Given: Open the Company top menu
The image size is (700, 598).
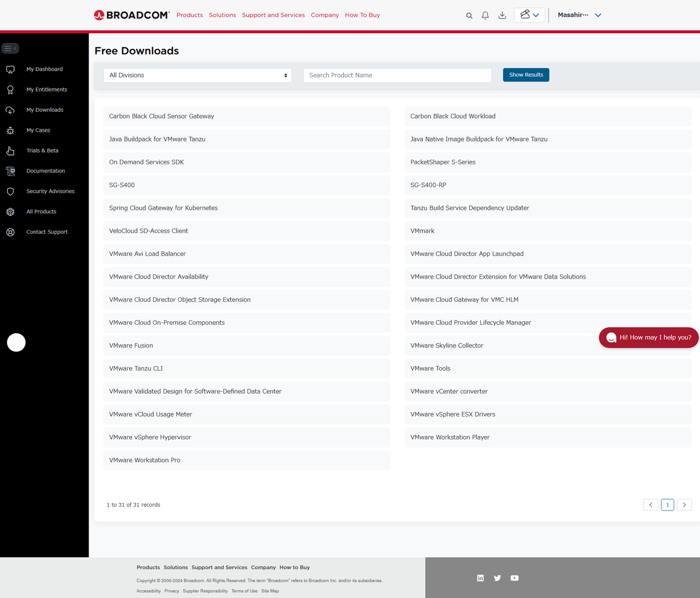Looking at the screenshot, I should tap(325, 15).
